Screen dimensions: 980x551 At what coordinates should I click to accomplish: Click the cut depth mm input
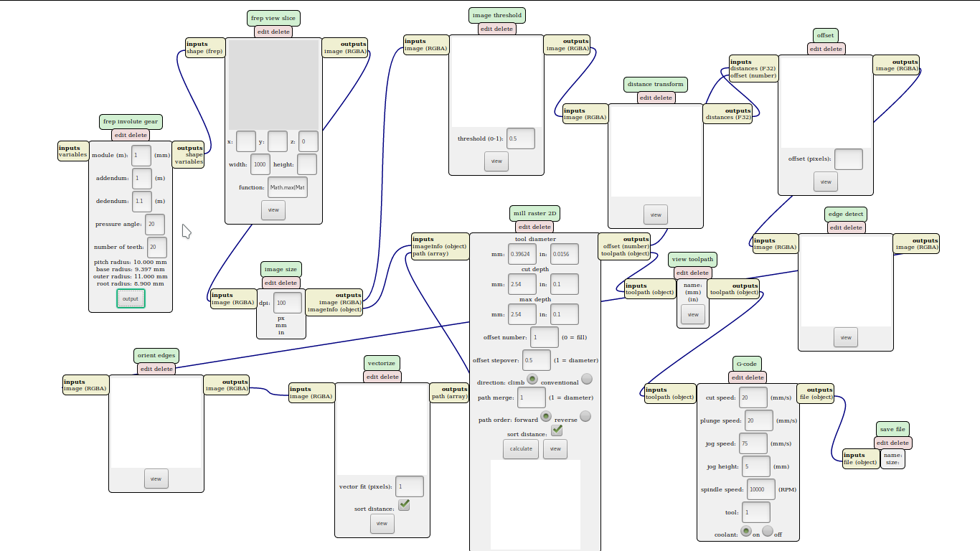tap(522, 284)
